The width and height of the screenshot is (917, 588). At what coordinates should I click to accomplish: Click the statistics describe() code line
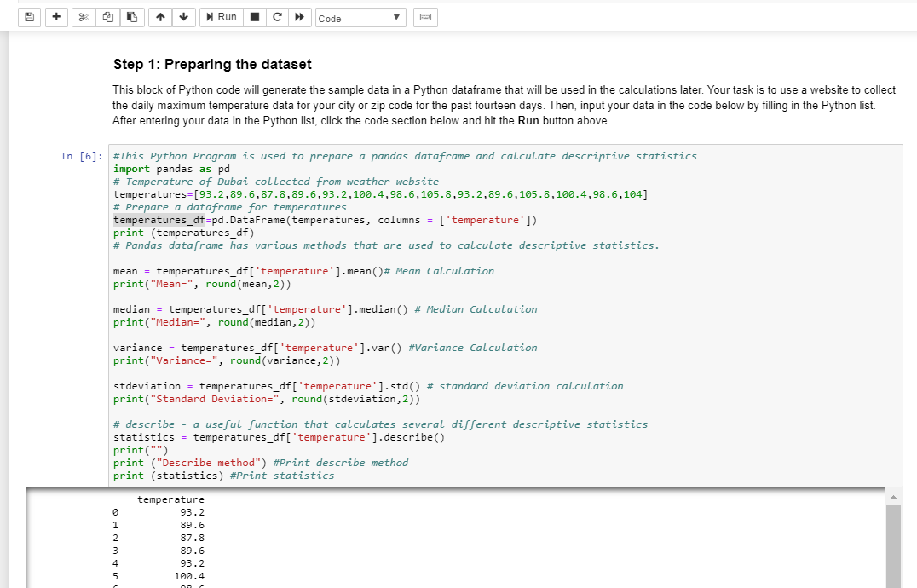(x=279, y=437)
